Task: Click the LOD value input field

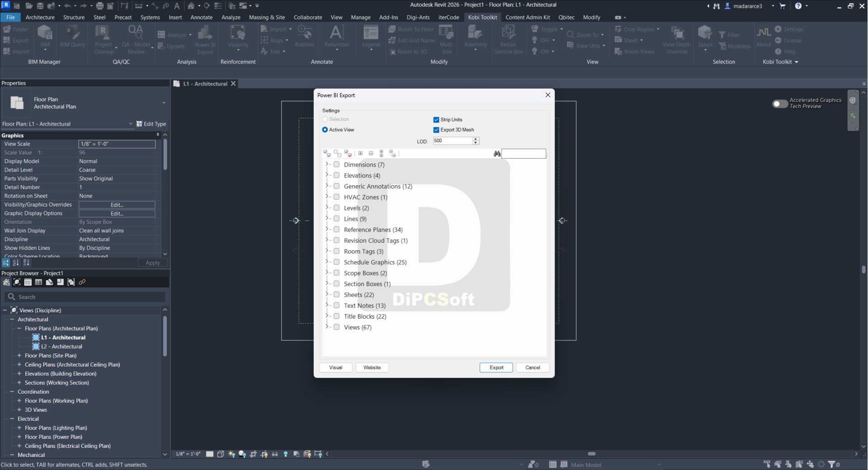Action: click(453, 141)
